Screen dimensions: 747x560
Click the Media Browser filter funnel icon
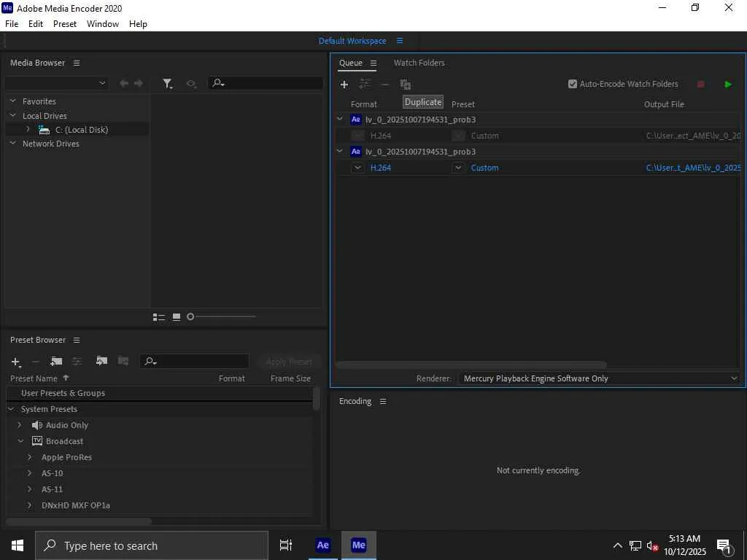[167, 84]
